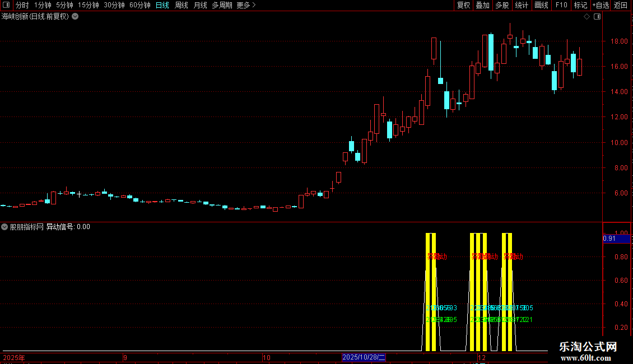This screenshot has width=633, height=364.
Task: Select the 60分钟 period tab
Action: point(140,5)
